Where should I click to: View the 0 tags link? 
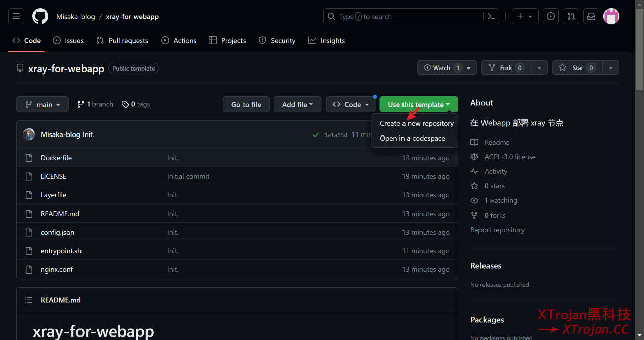pos(136,104)
